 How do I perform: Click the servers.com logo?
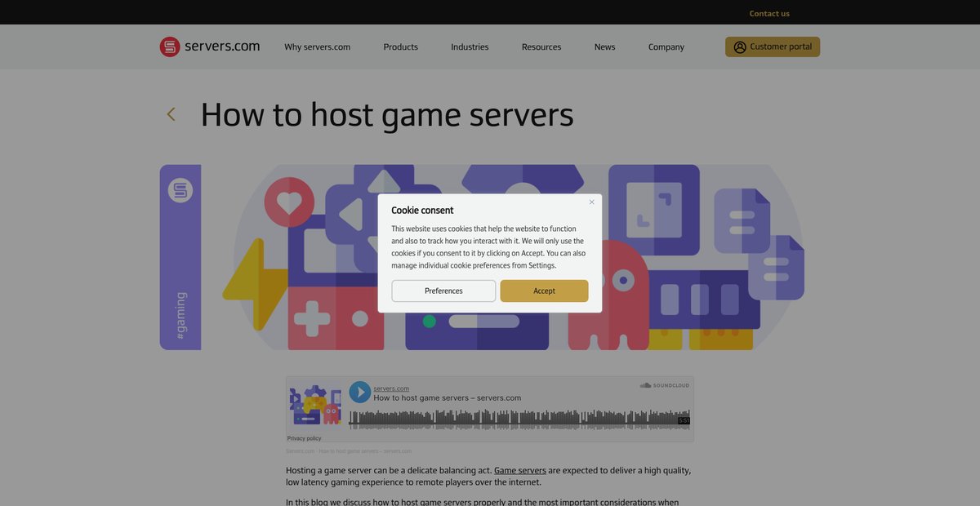210,47
